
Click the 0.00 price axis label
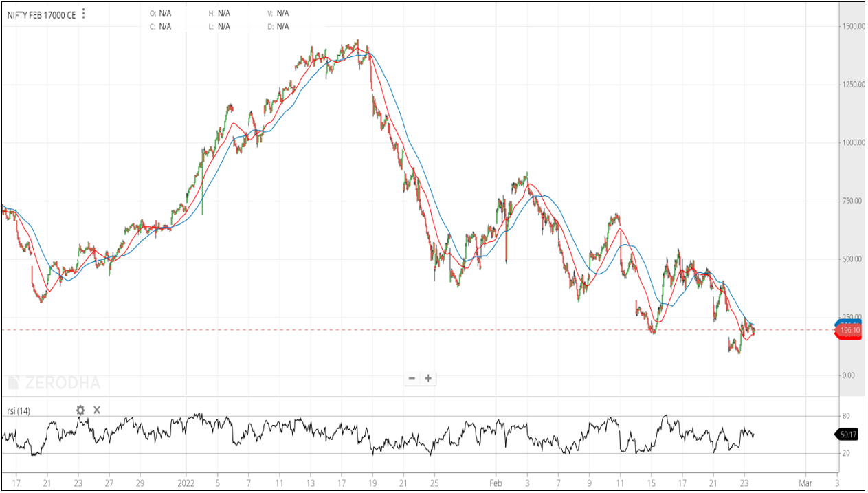pos(848,375)
